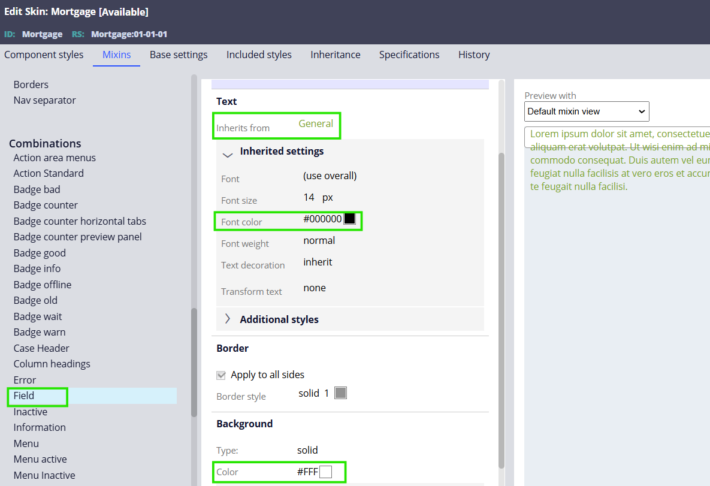Open the Preview with dropdown
The image size is (710, 486).
tap(586, 111)
